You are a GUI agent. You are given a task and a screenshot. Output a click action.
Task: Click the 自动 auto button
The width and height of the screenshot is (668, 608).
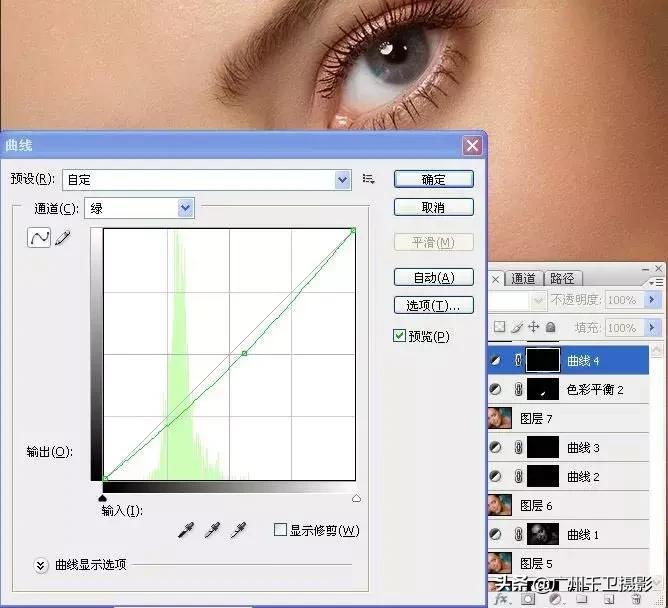[433, 277]
